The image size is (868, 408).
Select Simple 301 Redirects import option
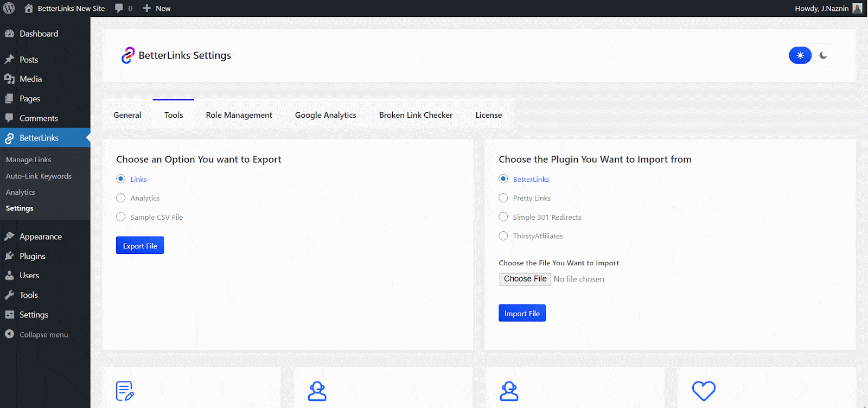pos(503,217)
